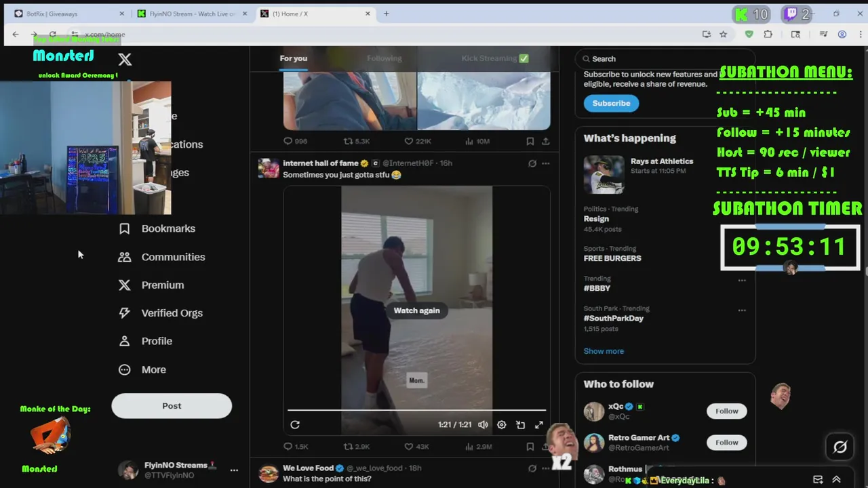
Task: Switch to BotRix Giveaways browser tab
Action: (x=69, y=14)
